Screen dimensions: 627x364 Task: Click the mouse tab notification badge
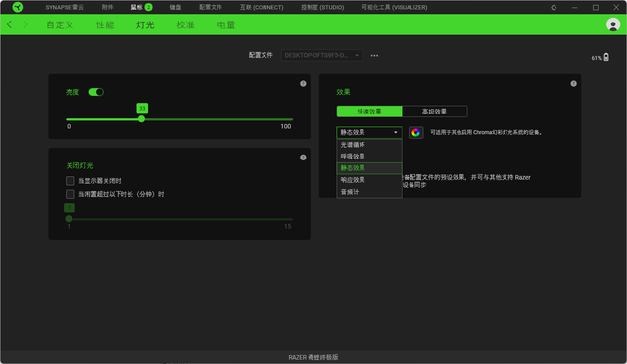tap(148, 7)
